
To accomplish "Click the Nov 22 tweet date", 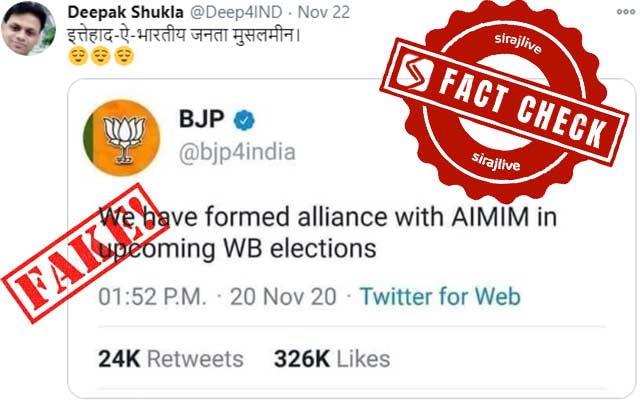I will 324,12.
